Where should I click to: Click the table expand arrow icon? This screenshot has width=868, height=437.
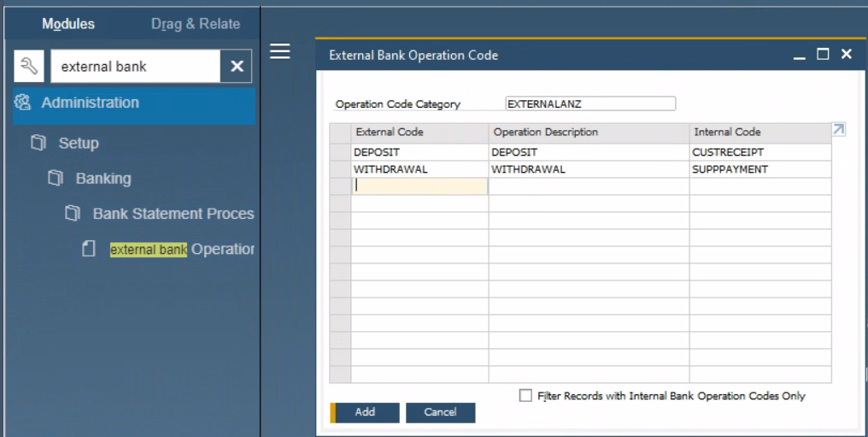pyautogui.click(x=839, y=130)
